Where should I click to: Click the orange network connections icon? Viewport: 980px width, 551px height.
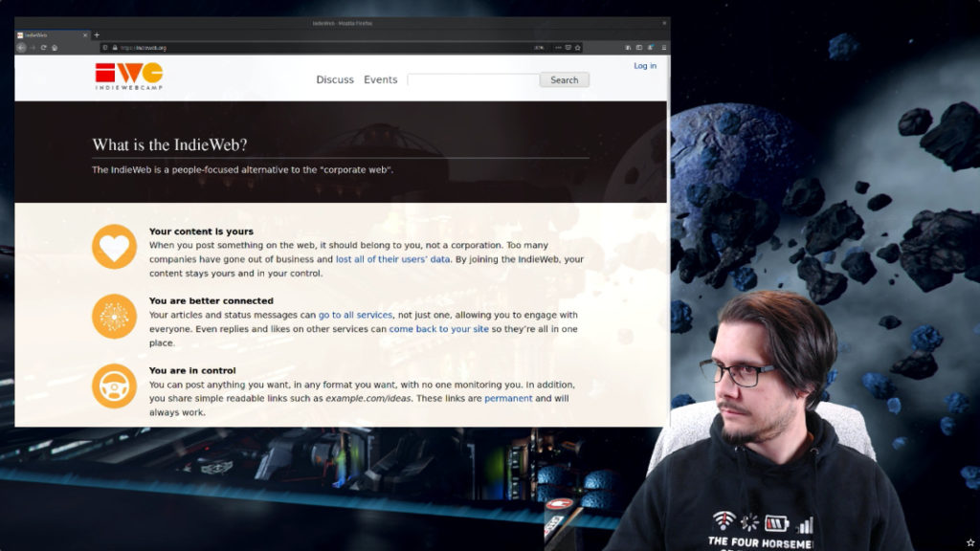pyautogui.click(x=115, y=317)
